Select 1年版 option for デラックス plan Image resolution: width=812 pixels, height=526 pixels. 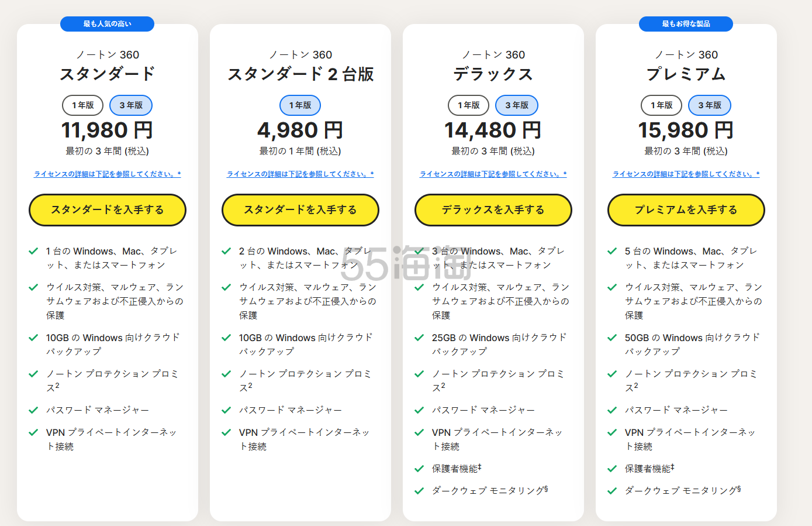[x=468, y=105]
